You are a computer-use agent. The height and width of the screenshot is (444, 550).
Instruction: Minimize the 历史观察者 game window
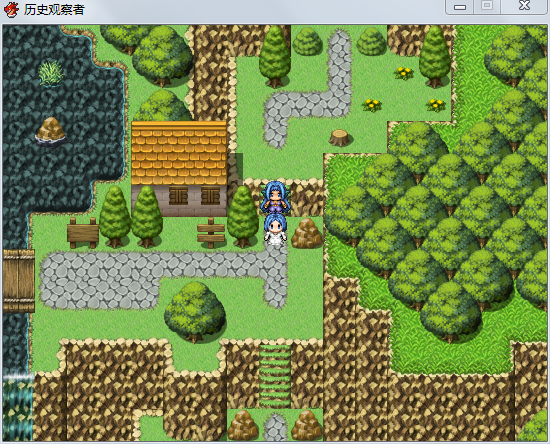tap(460, 7)
